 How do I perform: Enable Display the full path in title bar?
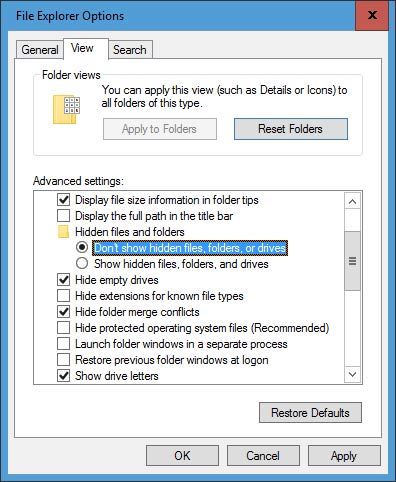[63, 216]
